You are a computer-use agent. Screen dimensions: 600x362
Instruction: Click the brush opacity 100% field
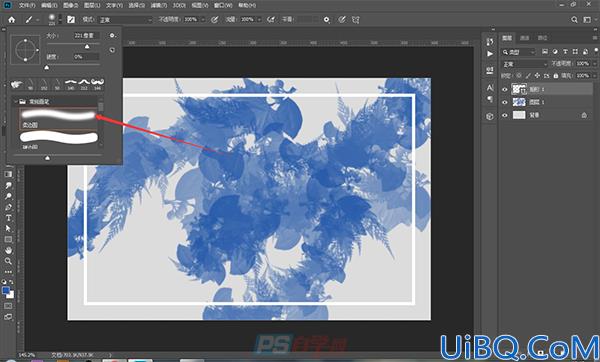click(191, 20)
